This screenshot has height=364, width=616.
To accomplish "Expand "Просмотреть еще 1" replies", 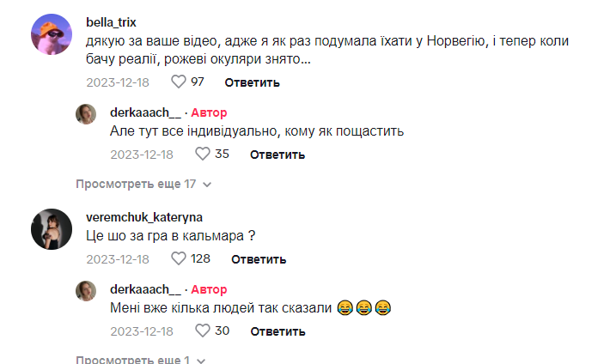I will (133, 359).
